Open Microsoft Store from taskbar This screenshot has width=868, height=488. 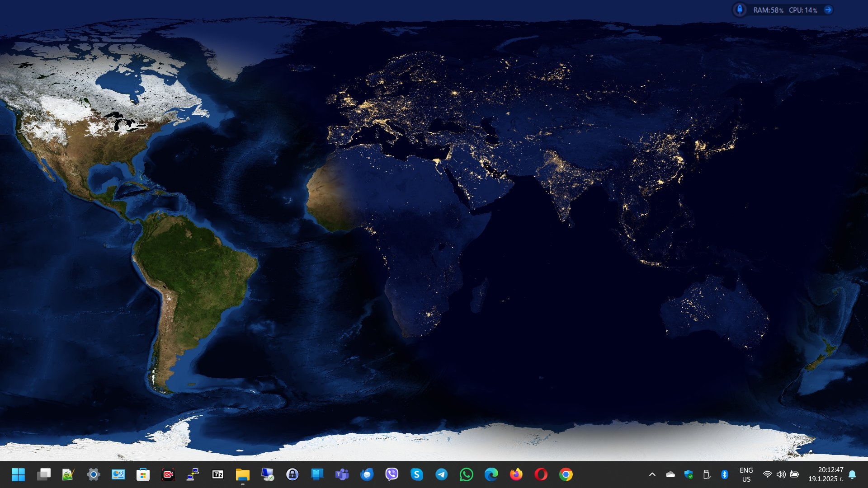tap(143, 474)
